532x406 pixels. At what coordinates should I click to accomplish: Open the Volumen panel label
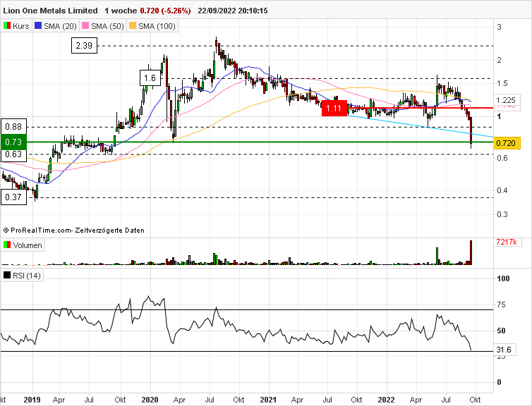[x=28, y=245]
